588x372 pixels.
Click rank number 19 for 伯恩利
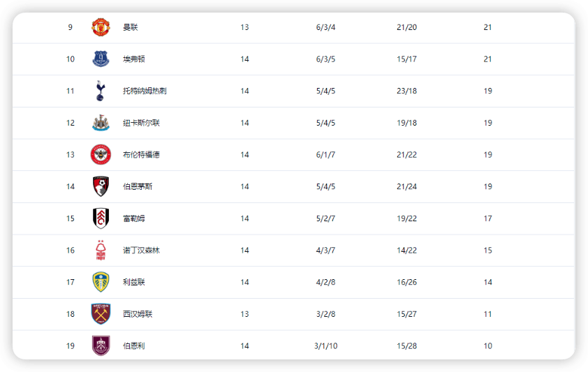click(x=70, y=345)
